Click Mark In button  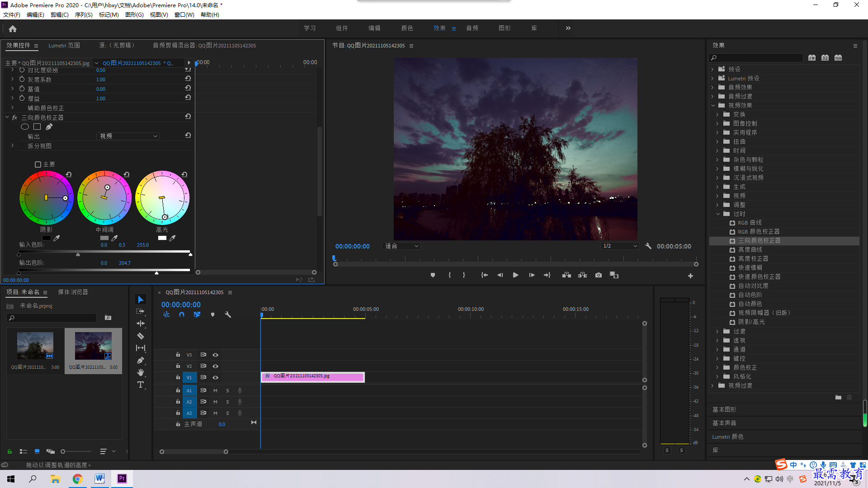(x=449, y=275)
